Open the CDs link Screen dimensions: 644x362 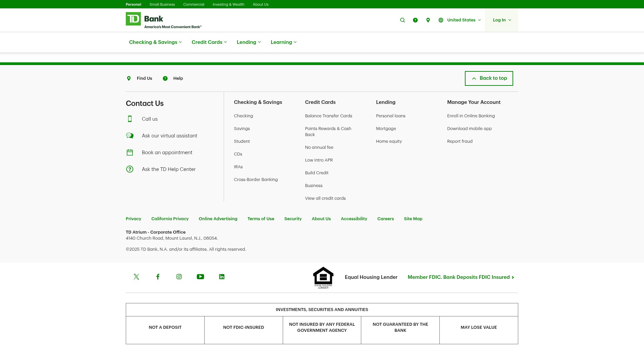238,154
